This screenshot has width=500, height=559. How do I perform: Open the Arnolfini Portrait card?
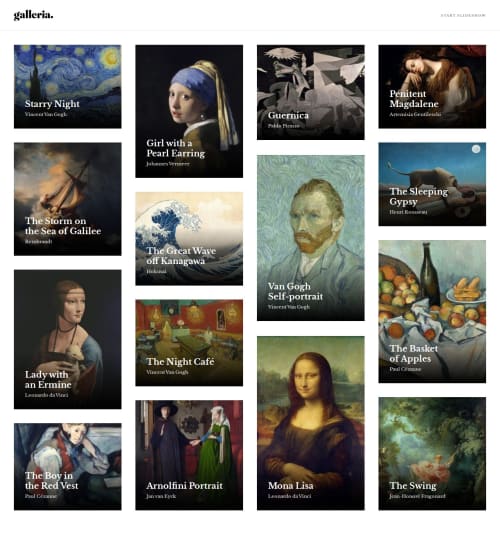(189, 455)
